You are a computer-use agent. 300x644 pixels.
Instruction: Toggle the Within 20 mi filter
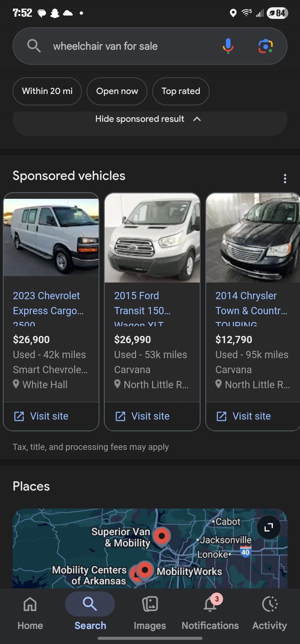47,91
